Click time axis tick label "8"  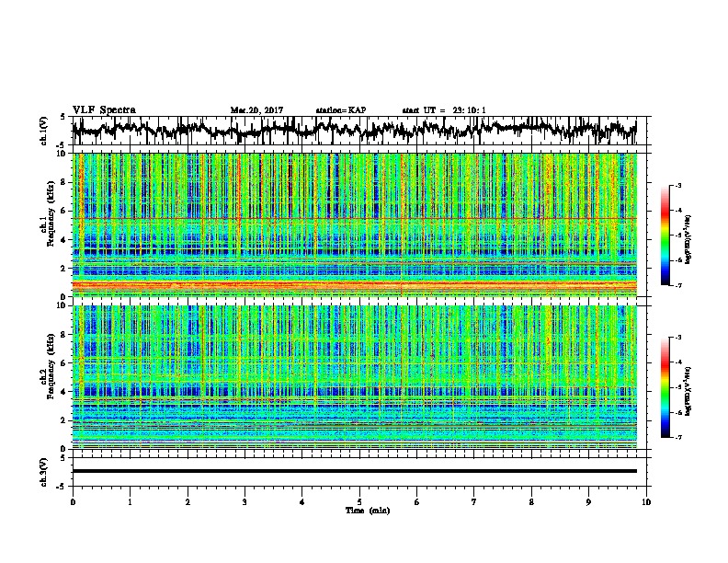click(x=531, y=502)
